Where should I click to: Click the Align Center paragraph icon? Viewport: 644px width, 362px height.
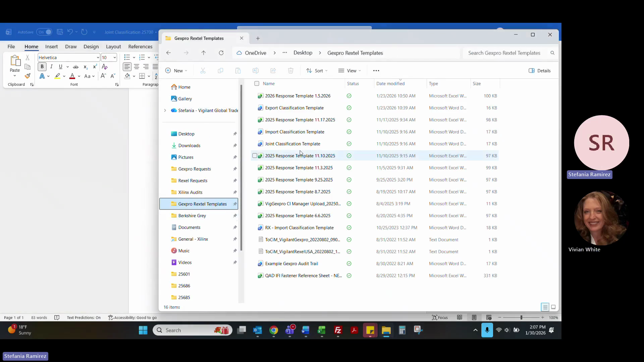click(x=137, y=67)
